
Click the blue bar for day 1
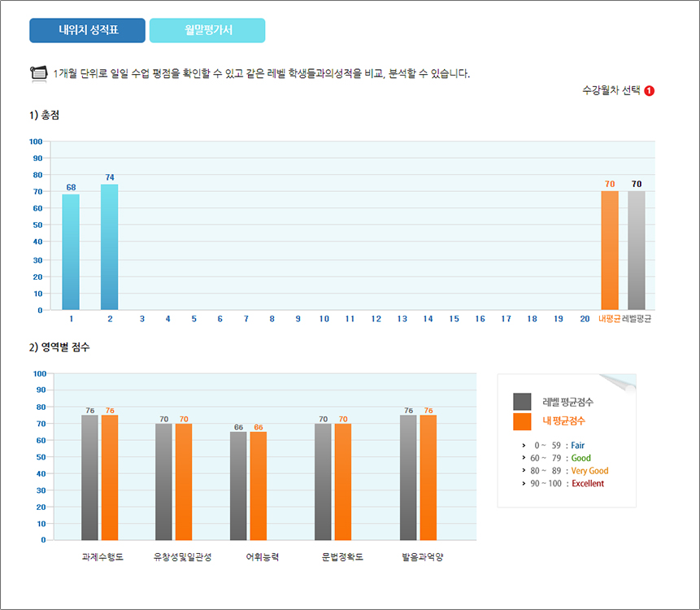(x=71, y=252)
